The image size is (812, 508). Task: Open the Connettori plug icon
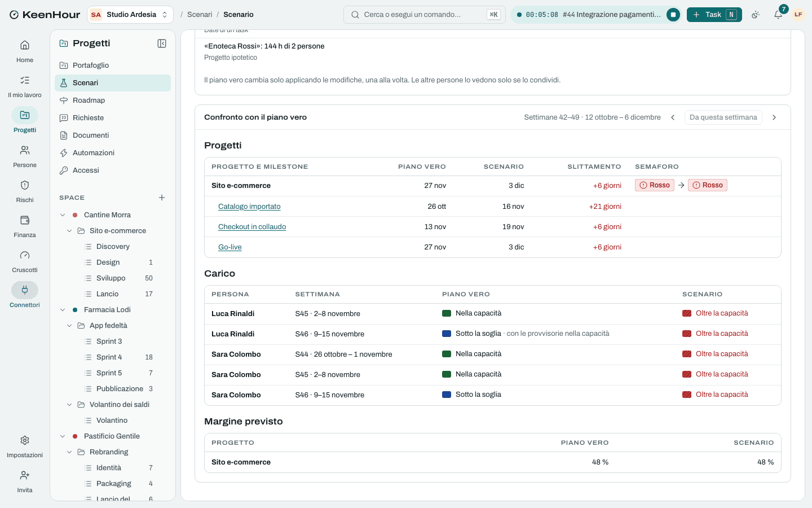25,290
